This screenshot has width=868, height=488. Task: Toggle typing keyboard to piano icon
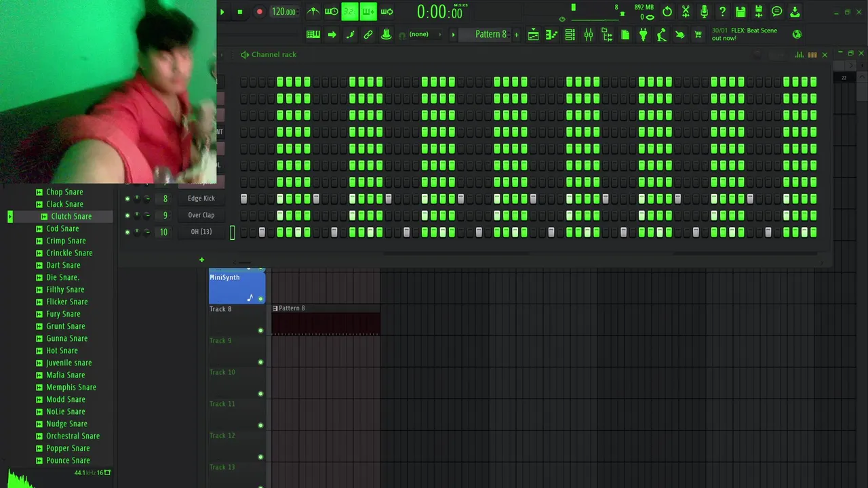(x=313, y=35)
